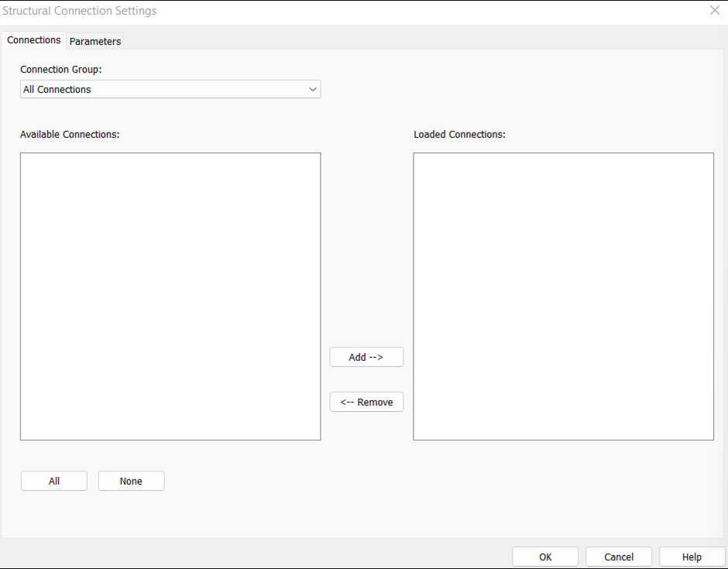The height and width of the screenshot is (569, 728).
Task: Select the All button below the connections list
Action: coord(53,481)
